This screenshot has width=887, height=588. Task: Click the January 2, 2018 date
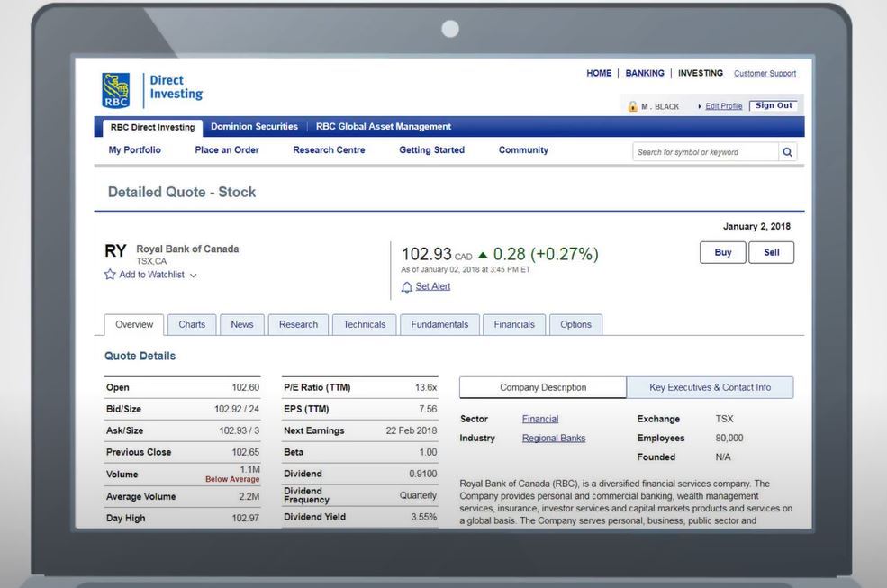tap(757, 226)
